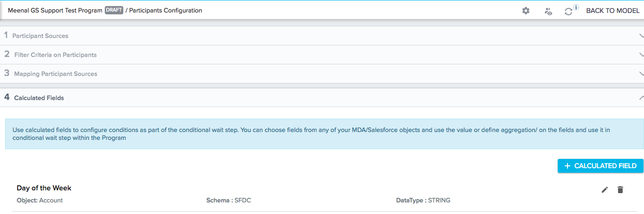Open Meenal GS Support Test Program breadcrumb
644x214 pixels.
click(x=55, y=10)
